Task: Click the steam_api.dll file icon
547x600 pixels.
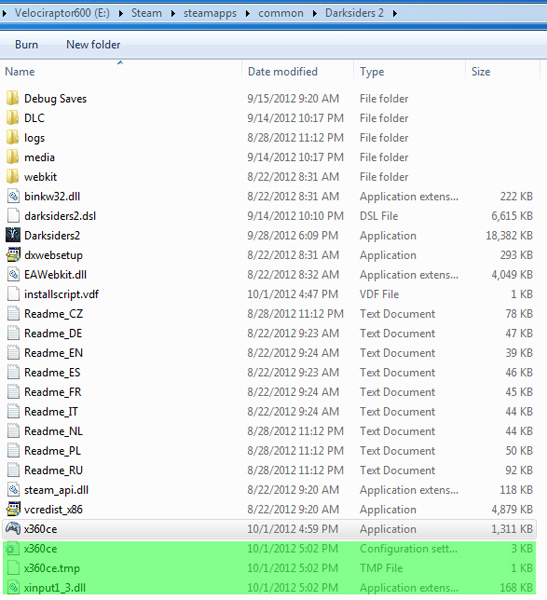Action: [13, 490]
